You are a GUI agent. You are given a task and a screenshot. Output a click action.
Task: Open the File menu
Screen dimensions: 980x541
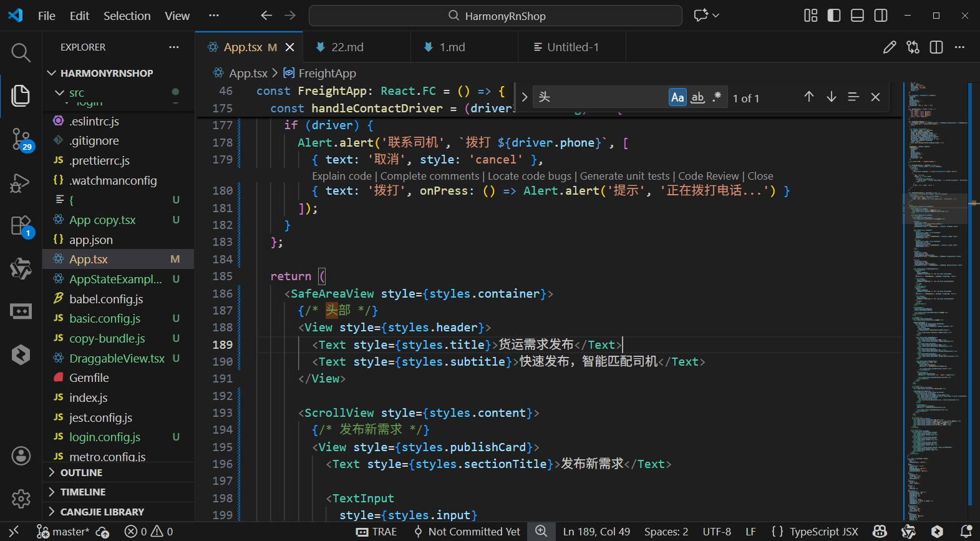coord(47,16)
